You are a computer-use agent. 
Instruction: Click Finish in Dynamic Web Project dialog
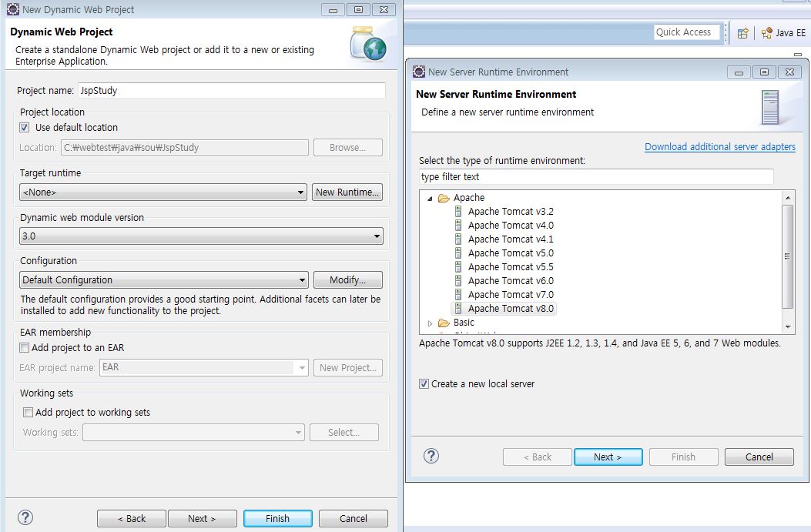pos(278,519)
